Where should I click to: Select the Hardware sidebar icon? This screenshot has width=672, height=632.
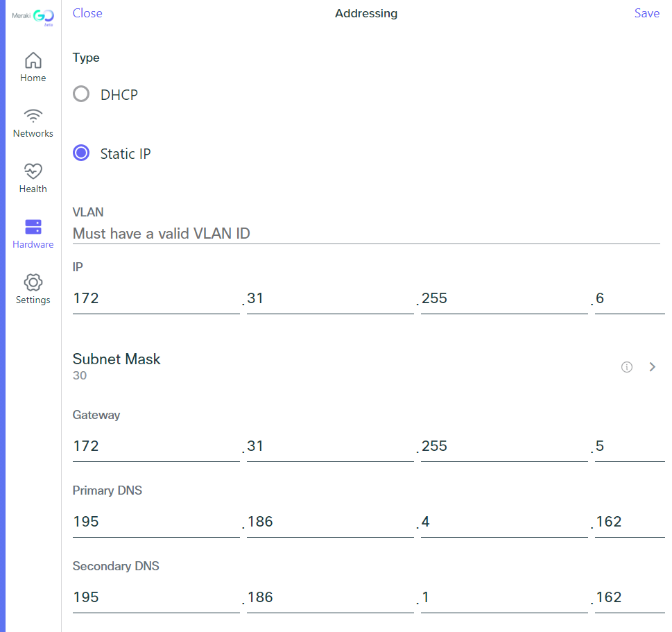point(33,227)
